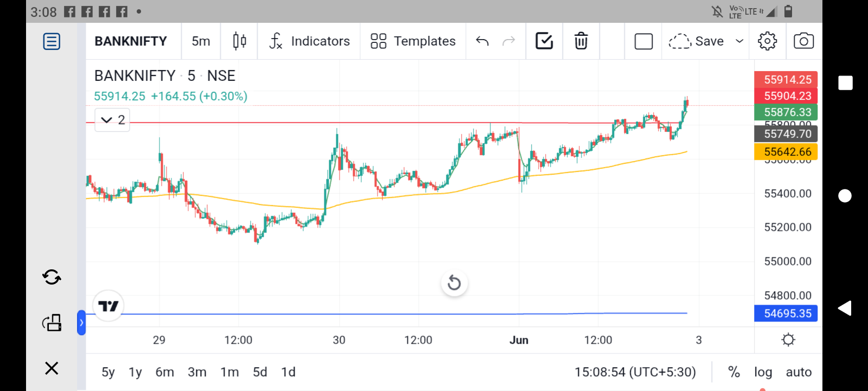Change the 5m interval
This screenshot has width=868, height=391.
pos(201,41)
